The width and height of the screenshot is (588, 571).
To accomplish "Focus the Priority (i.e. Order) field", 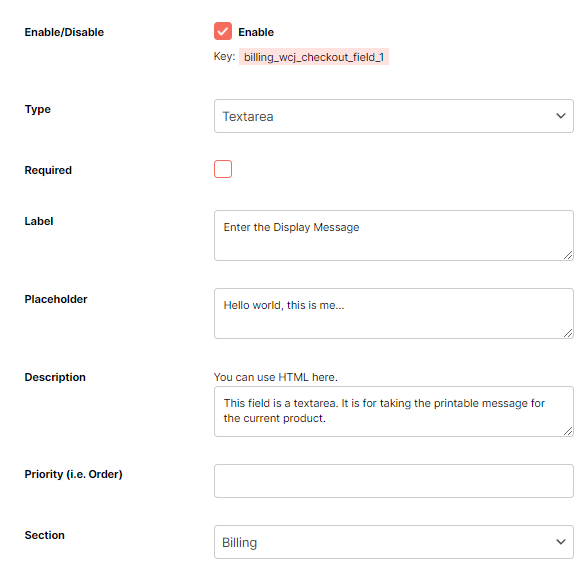I will click(394, 481).
